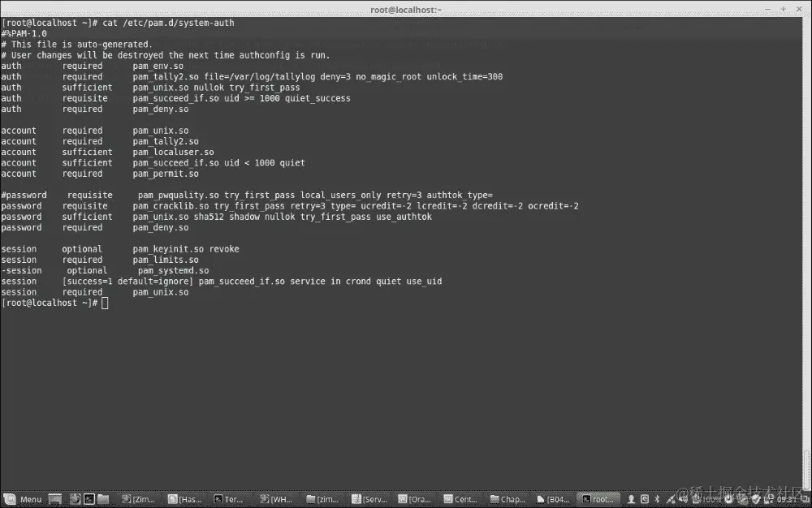Image resolution: width=812 pixels, height=508 pixels.
Task: Click the text 'cat /etc/pam.d/system-auth'
Action: click(168, 23)
